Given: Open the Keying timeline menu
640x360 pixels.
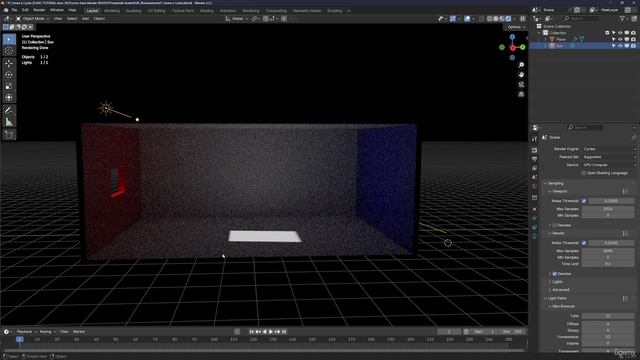Looking at the screenshot, I should pos(47,332).
